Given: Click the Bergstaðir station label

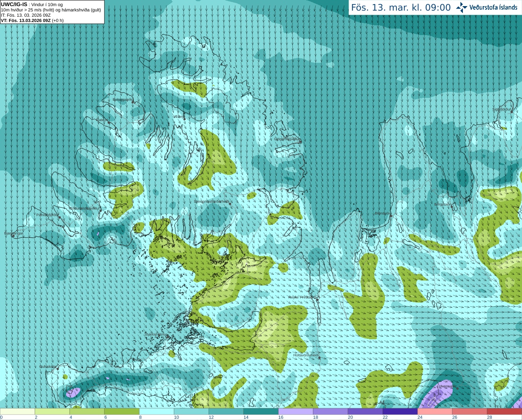Looking at the screenshot, I should pos(443,204).
